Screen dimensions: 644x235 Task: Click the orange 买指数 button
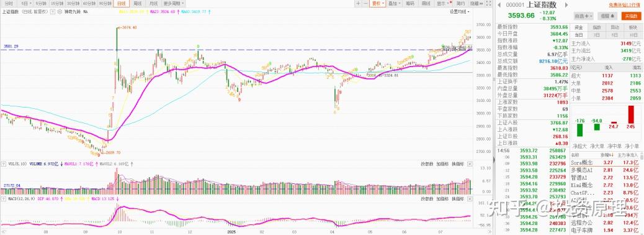(x=631, y=16)
